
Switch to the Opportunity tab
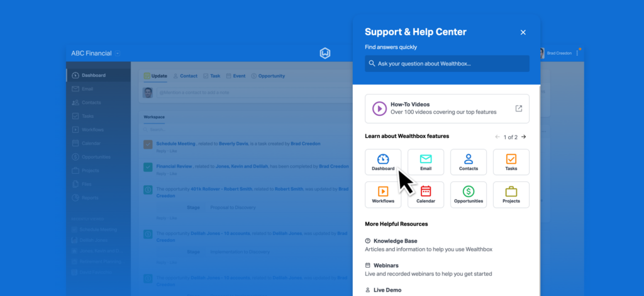click(268, 76)
